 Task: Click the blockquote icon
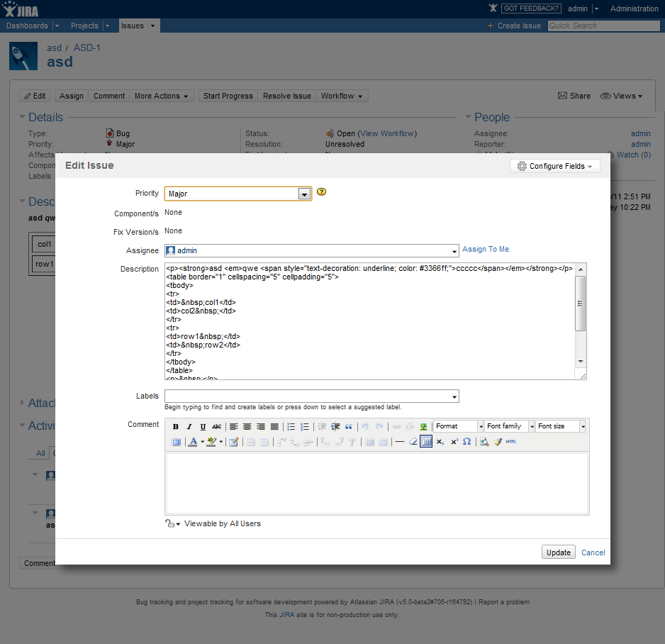349,427
